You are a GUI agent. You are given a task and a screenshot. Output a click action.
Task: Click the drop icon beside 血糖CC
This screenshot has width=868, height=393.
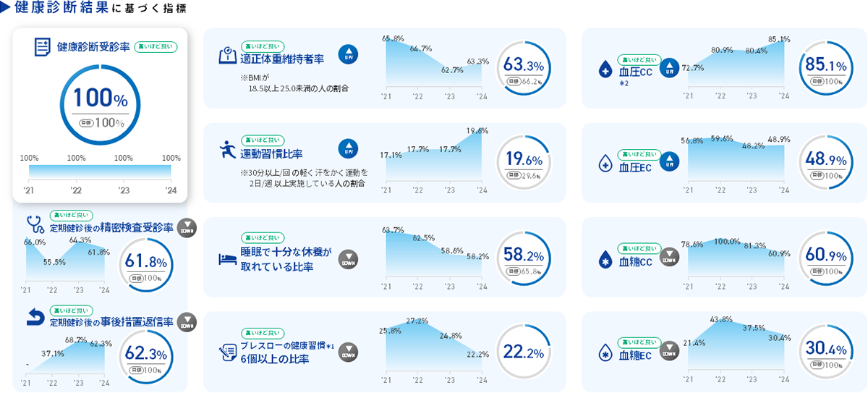(605, 260)
